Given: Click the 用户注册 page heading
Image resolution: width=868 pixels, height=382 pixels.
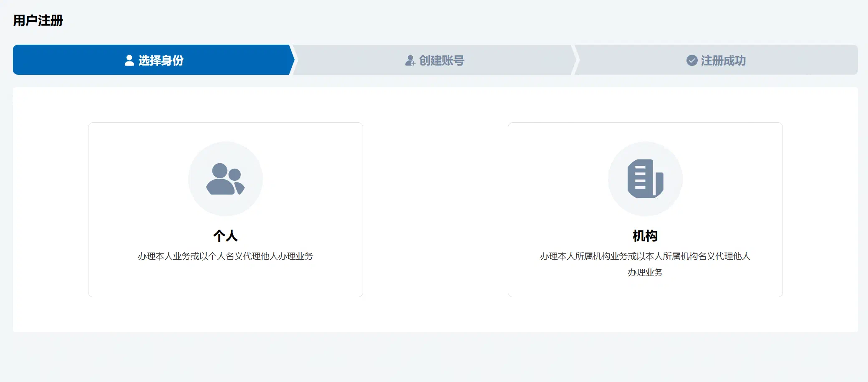Looking at the screenshot, I should pyautogui.click(x=38, y=20).
